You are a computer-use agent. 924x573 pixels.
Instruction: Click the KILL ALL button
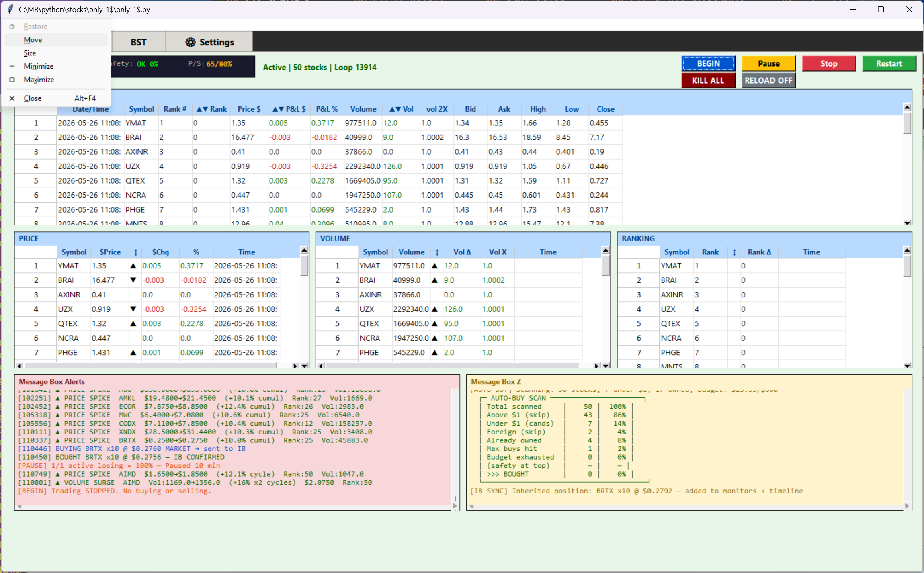[708, 80]
